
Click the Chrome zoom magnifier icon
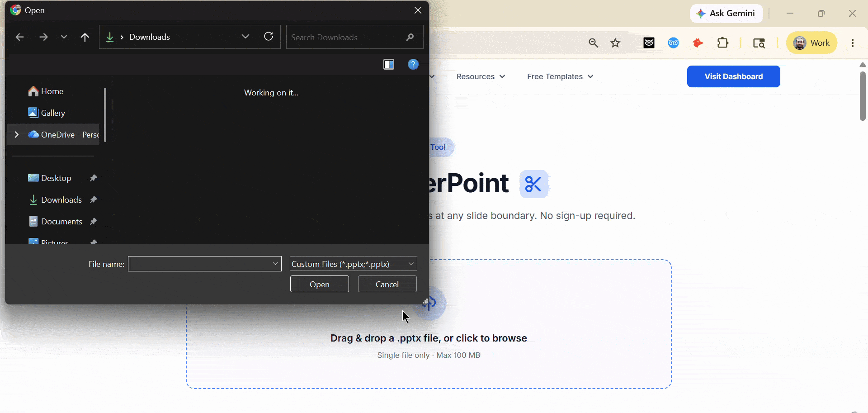pos(594,43)
